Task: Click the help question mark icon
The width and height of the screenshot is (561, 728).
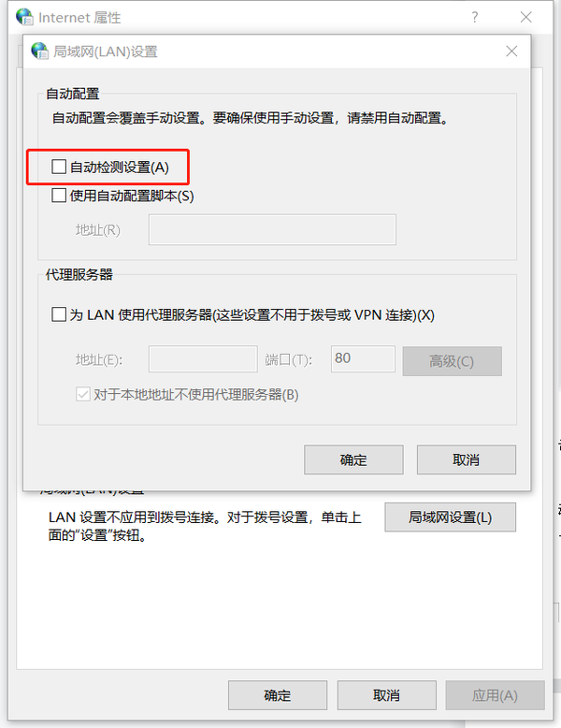Action: [475, 17]
